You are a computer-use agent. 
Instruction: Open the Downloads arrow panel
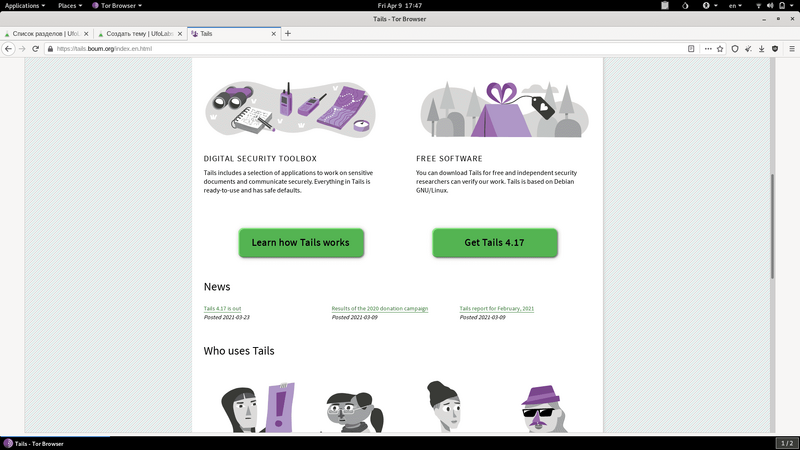pyautogui.click(x=761, y=48)
